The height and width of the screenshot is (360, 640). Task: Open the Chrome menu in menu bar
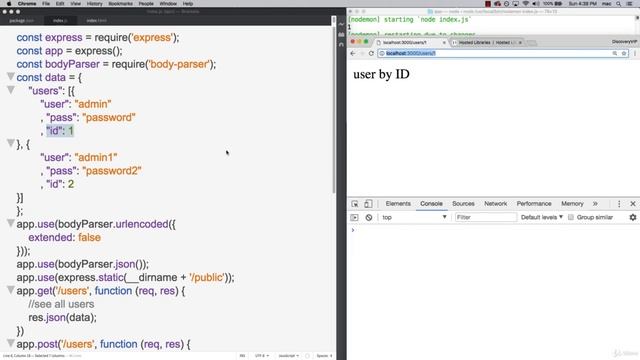[27, 4]
